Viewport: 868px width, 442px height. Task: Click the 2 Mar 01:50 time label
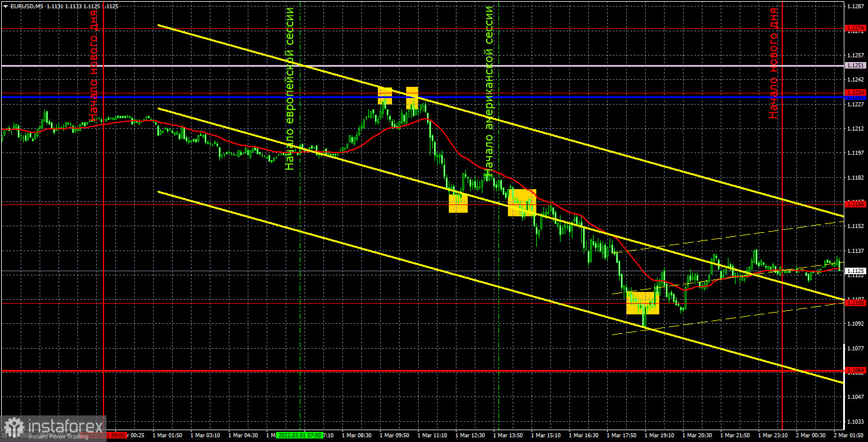[x=849, y=435]
